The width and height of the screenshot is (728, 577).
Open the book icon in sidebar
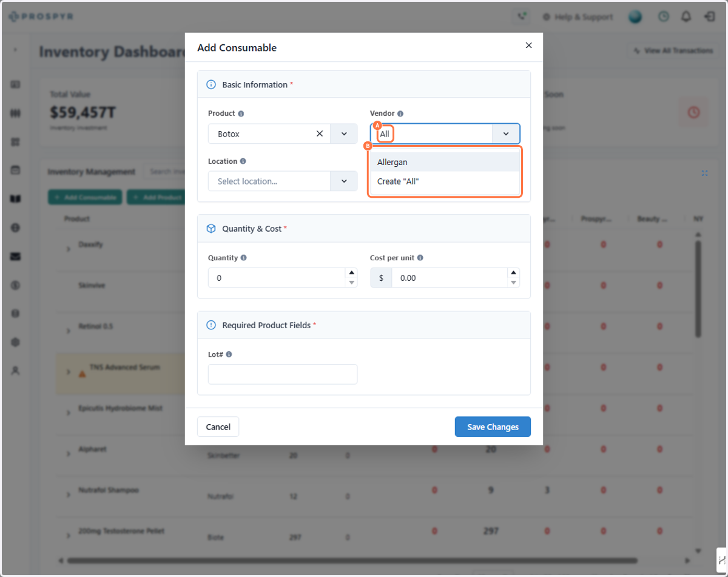point(16,199)
